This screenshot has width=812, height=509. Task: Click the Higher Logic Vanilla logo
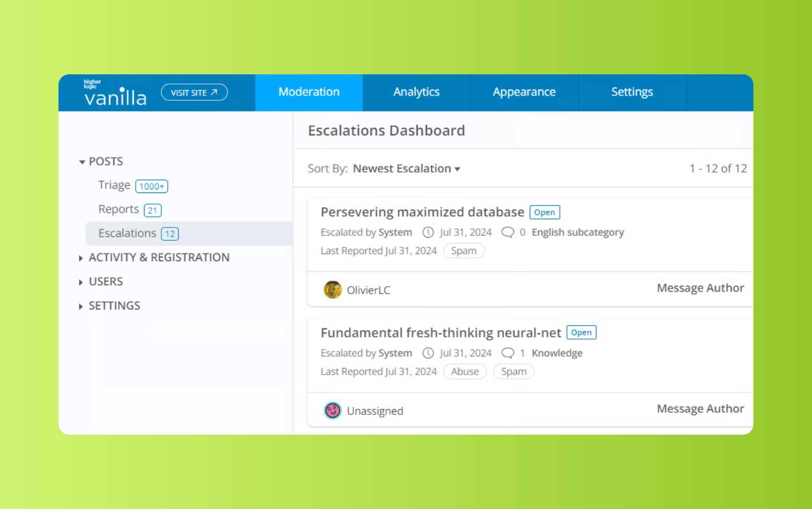115,93
